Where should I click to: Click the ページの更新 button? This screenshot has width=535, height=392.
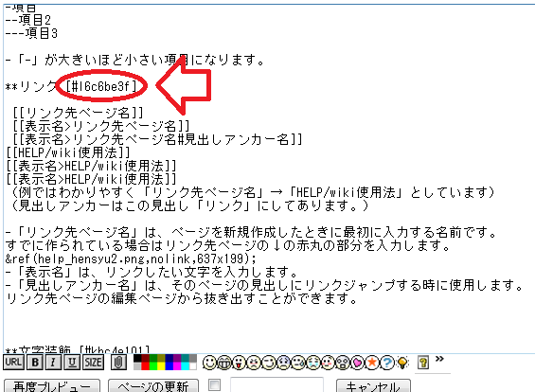pos(153,386)
